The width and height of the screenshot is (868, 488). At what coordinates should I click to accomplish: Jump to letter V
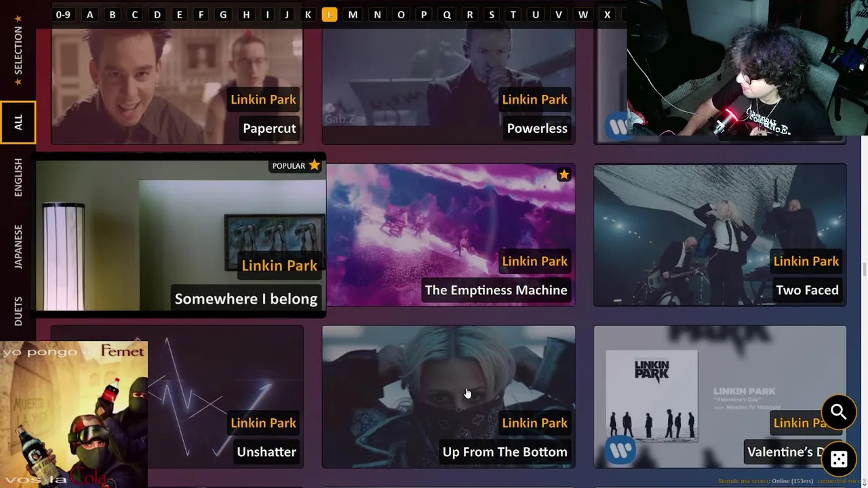click(x=559, y=14)
